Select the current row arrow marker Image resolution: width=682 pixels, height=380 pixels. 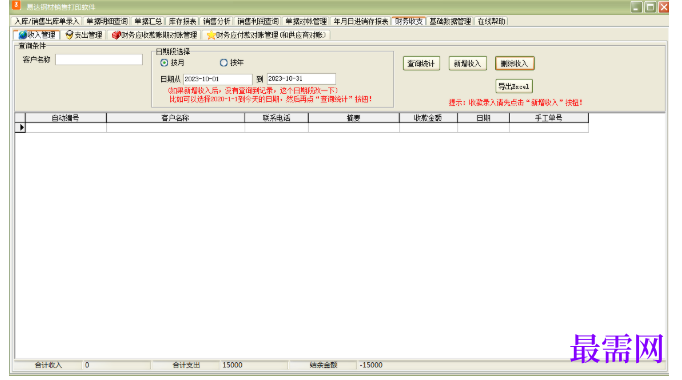pos(20,127)
